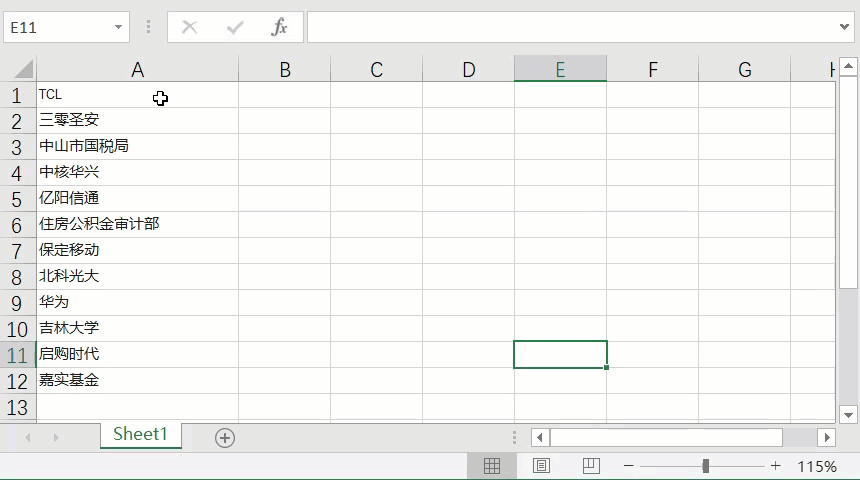
Task: Click vertical scrollbar up arrow
Action: coord(848,66)
